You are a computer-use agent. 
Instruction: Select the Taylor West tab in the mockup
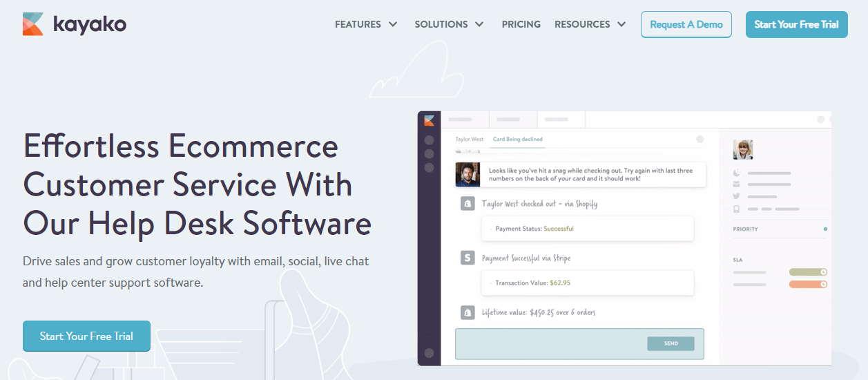[x=470, y=140]
